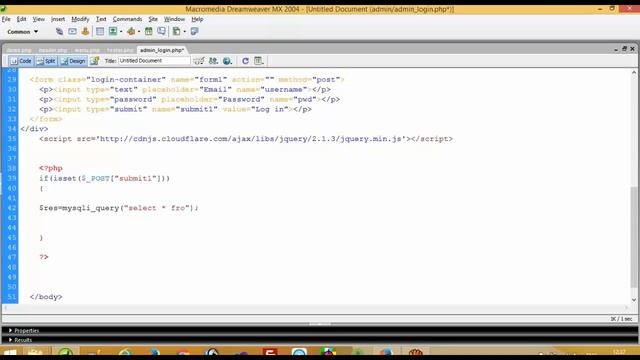Screen dimensions: 640x360
Task: Click line number 42 in gutter
Action: pyautogui.click(x=11, y=208)
